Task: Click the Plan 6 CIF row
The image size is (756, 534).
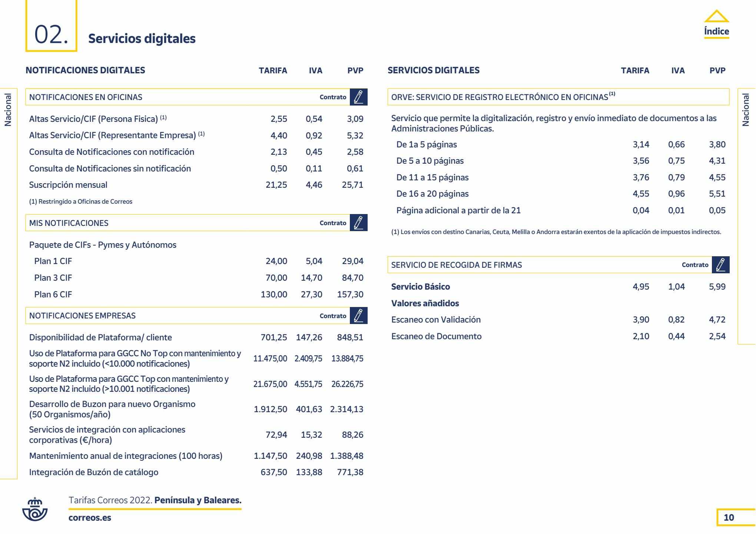Action: [53, 294]
